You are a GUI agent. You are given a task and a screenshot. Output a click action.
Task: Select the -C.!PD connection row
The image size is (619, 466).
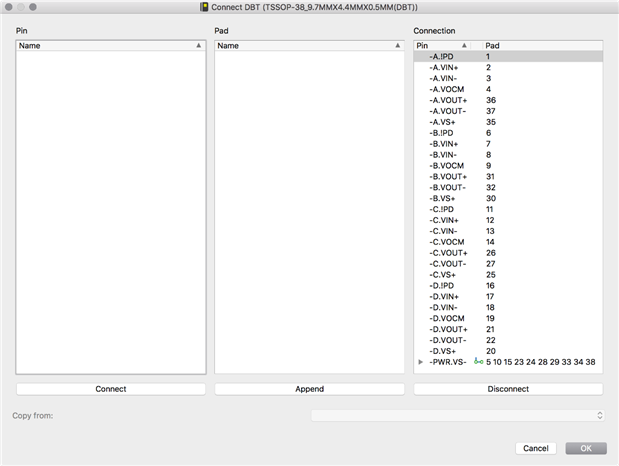(x=508, y=209)
